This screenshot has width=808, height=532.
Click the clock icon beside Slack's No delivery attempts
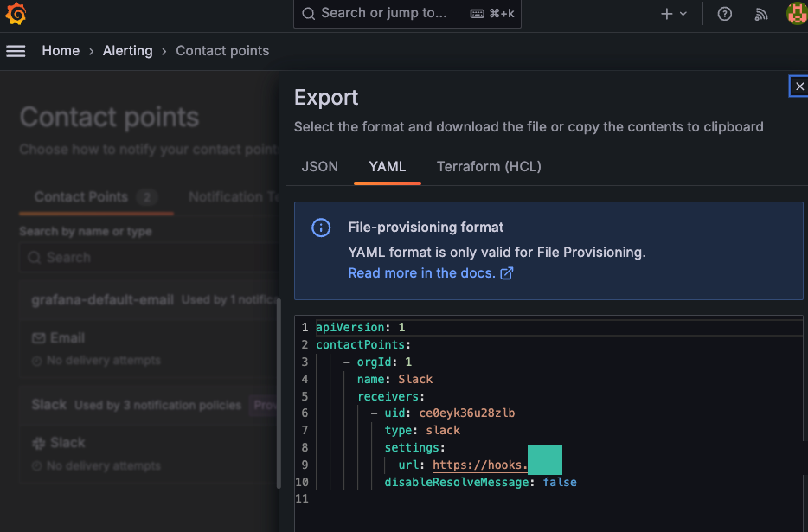pos(36,466)
